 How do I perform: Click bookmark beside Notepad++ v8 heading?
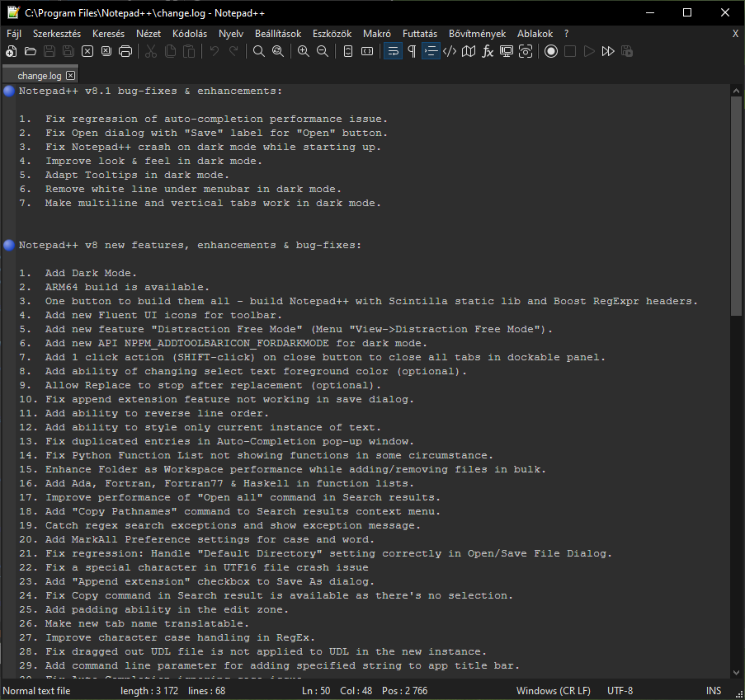click(9, 245)
